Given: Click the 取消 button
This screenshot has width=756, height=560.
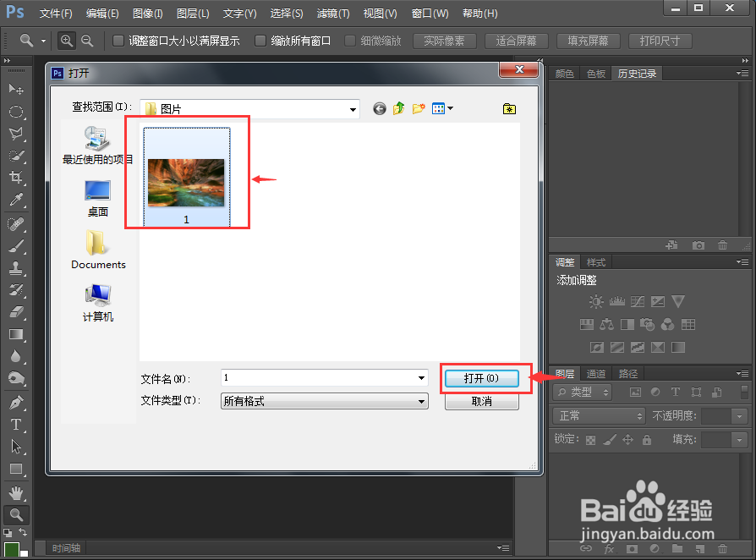Looking at the screenshot, I should click(482, 401).
